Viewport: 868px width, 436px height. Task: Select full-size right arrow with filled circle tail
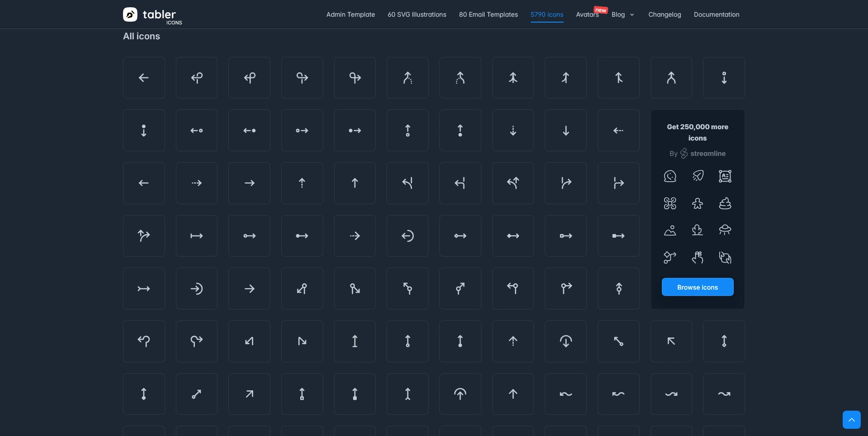(302, 236)
